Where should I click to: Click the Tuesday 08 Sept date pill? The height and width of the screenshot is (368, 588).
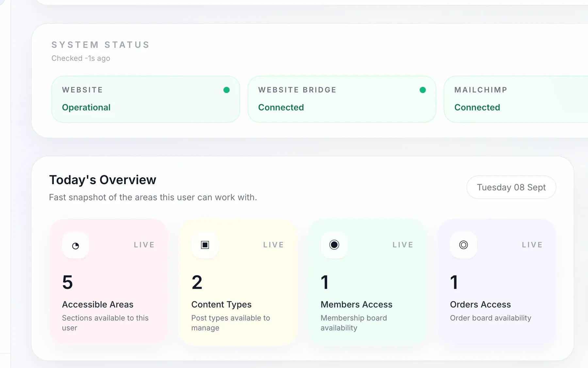coord(511,187)
